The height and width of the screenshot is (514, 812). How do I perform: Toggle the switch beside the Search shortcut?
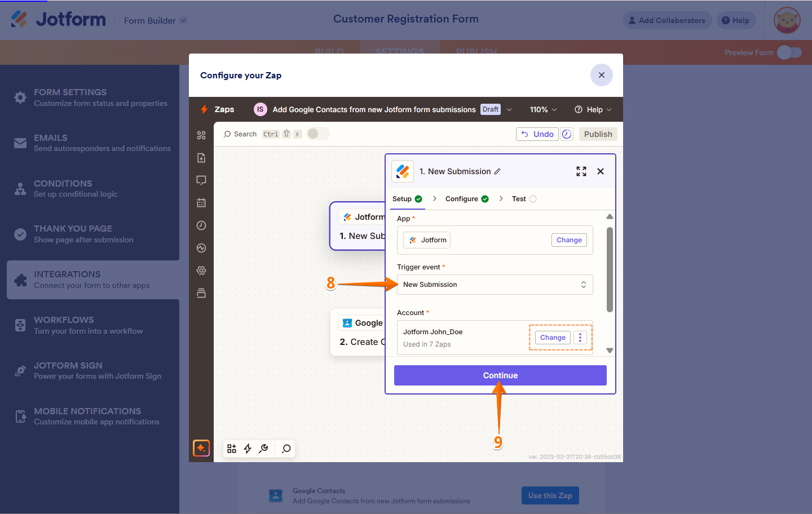318,134
